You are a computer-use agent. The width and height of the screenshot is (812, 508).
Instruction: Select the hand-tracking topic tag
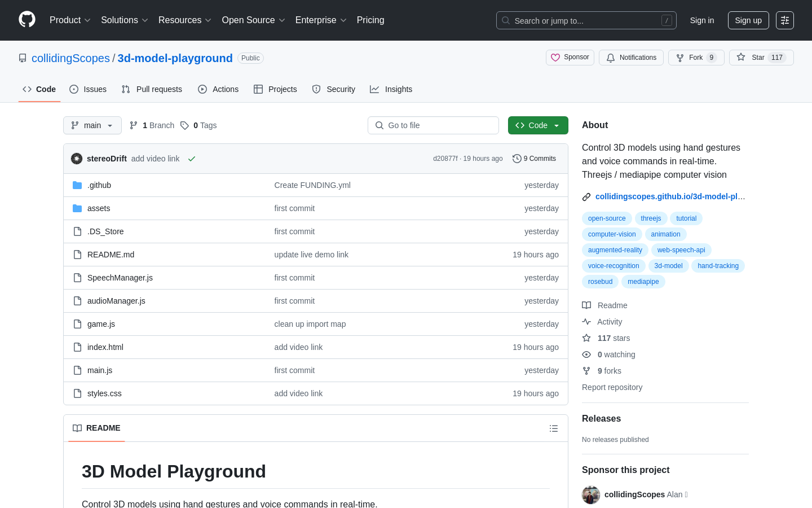click(x=718, y=266)
